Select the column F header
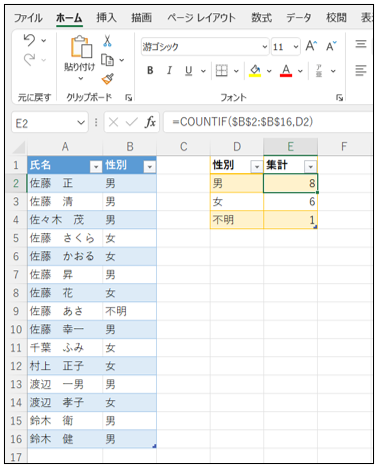376x466 pixels. pos(344,147)
